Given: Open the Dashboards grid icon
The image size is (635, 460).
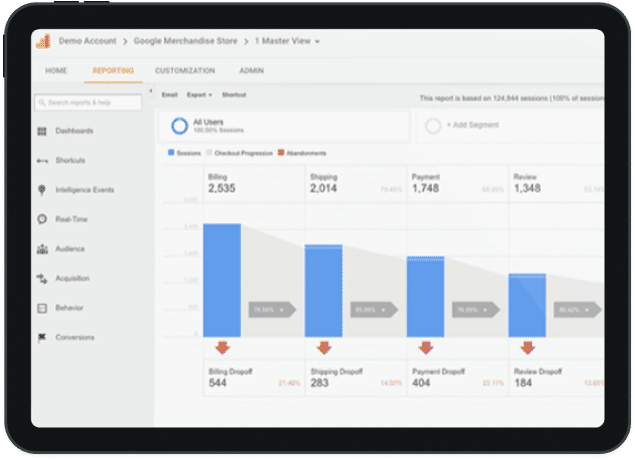Looking at the screenshot, I should 42,131.
